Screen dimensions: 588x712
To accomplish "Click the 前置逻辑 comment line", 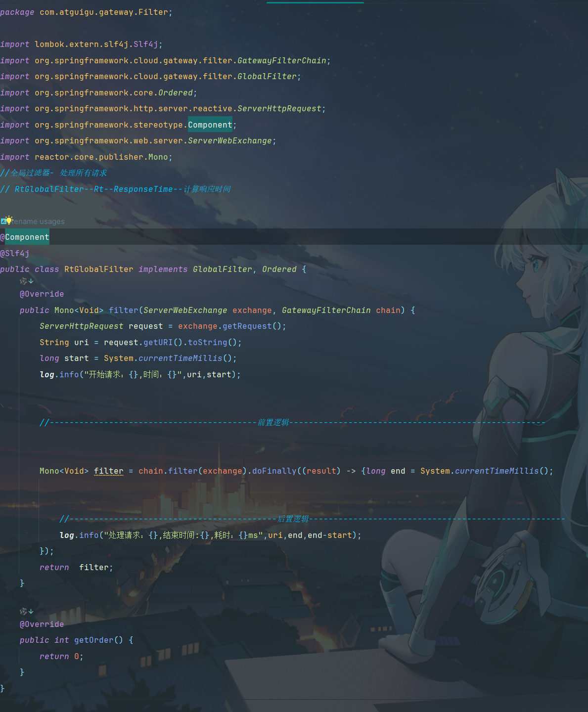I will tap(292, 423).
